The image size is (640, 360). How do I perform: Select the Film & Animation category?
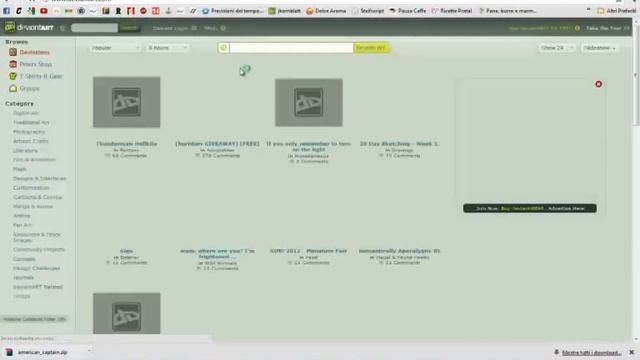click(x=34, y=160)
